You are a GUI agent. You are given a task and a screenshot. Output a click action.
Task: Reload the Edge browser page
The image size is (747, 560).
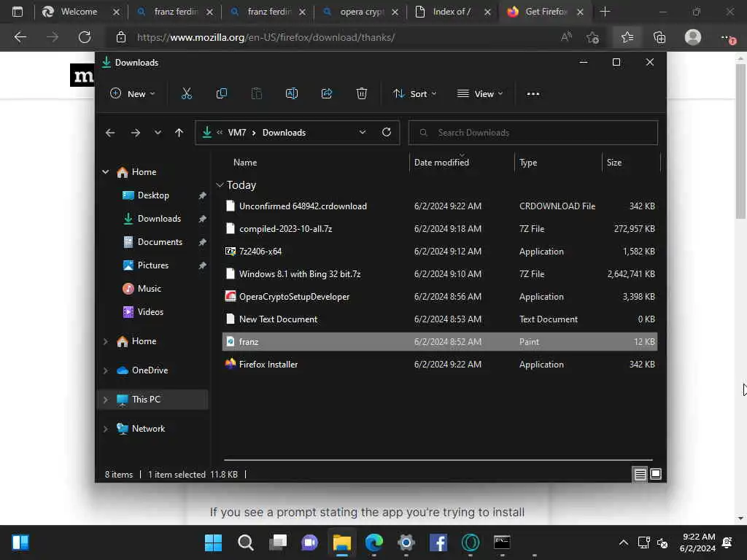point(85,37)
